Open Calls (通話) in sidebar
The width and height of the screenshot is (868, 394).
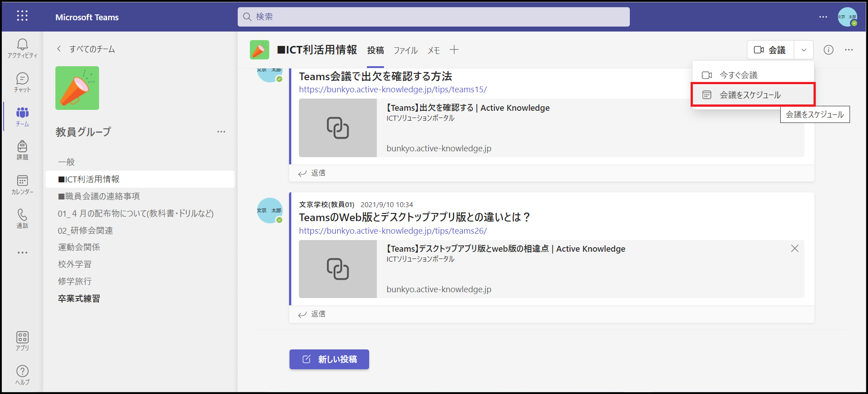pyautogui.click(x=22, y=218)
